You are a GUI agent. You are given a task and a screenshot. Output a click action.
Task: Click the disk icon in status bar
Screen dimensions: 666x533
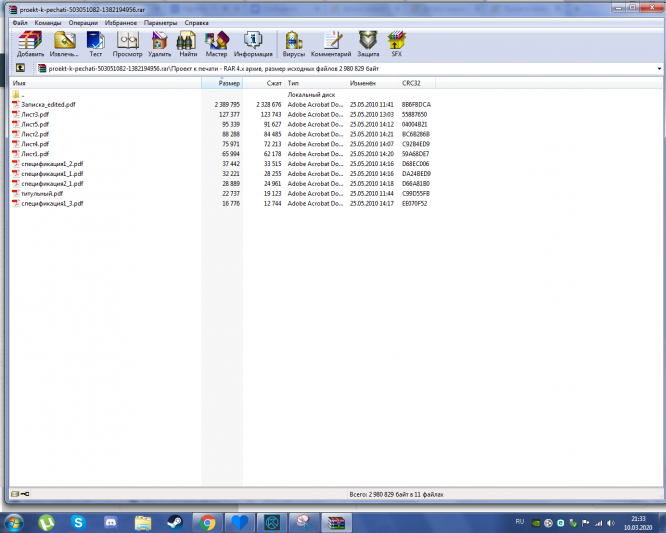15,494
